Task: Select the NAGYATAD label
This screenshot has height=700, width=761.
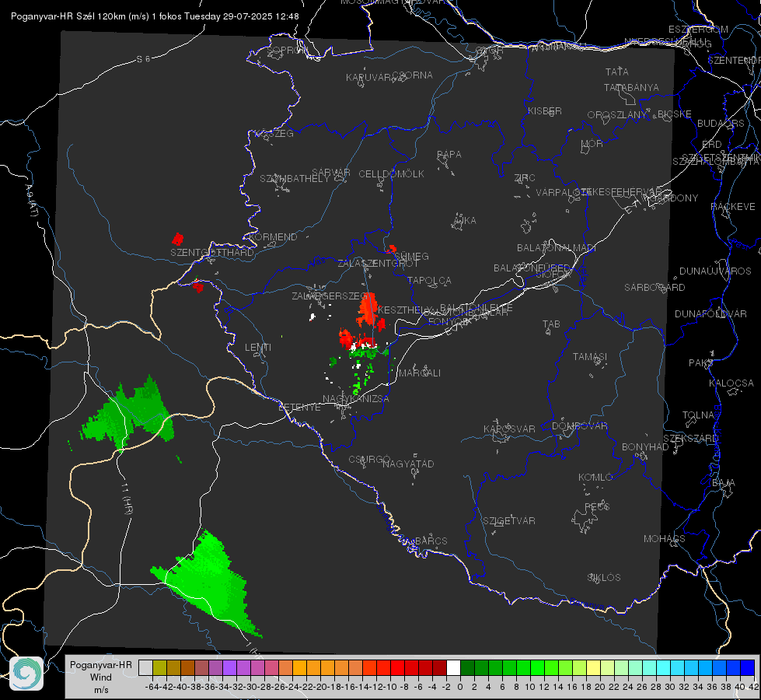Action: [x=408, y=464]
